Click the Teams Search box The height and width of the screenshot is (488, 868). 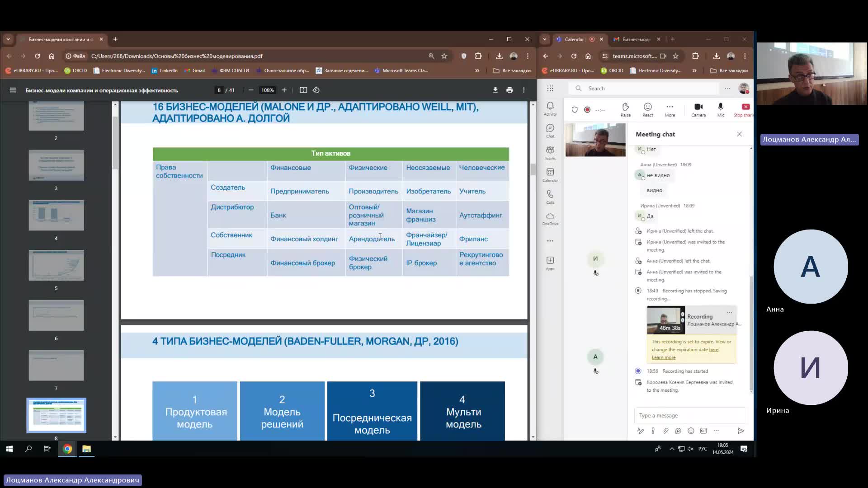pos(644,89)
